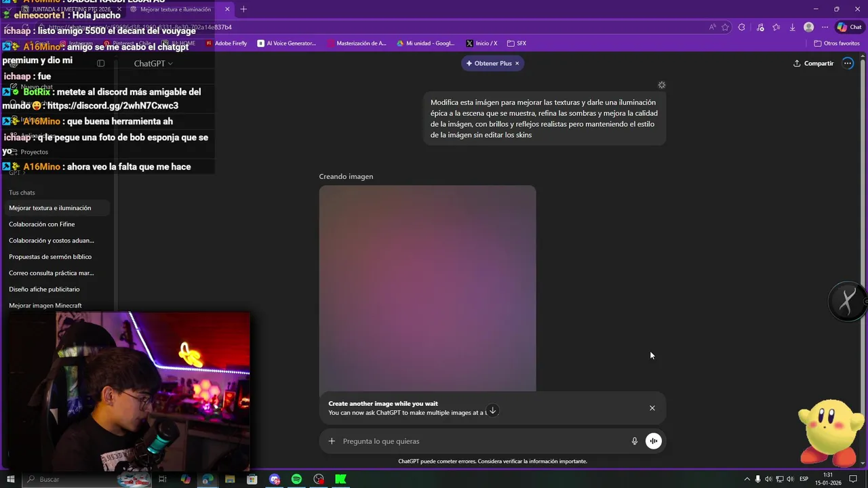Add page to favorites star icon
The width and height of the screenshot is (868, 488).
pyautogui.click(x=726, y=27)
